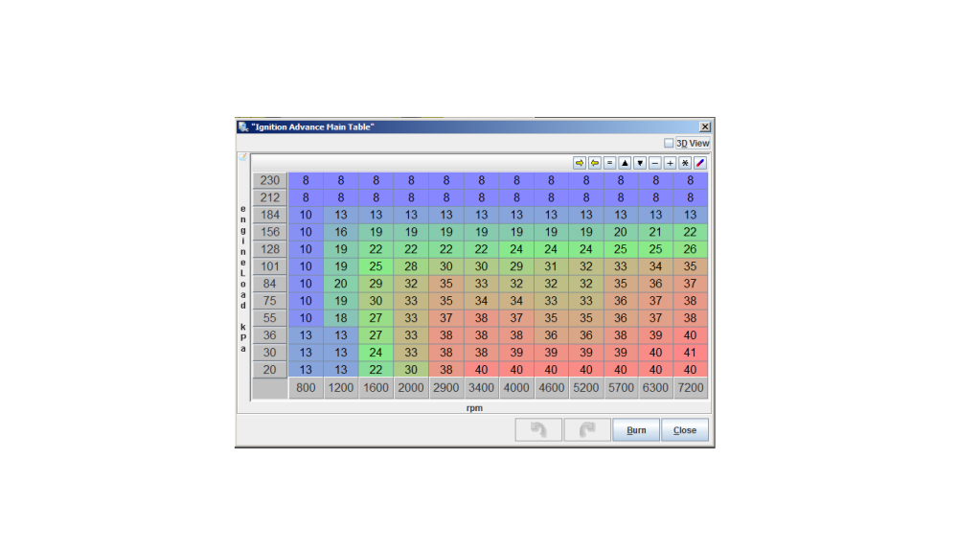Select cell 30 in the 75 kPa row
Screen dimensions: 980x551
(x=376, y=301)
